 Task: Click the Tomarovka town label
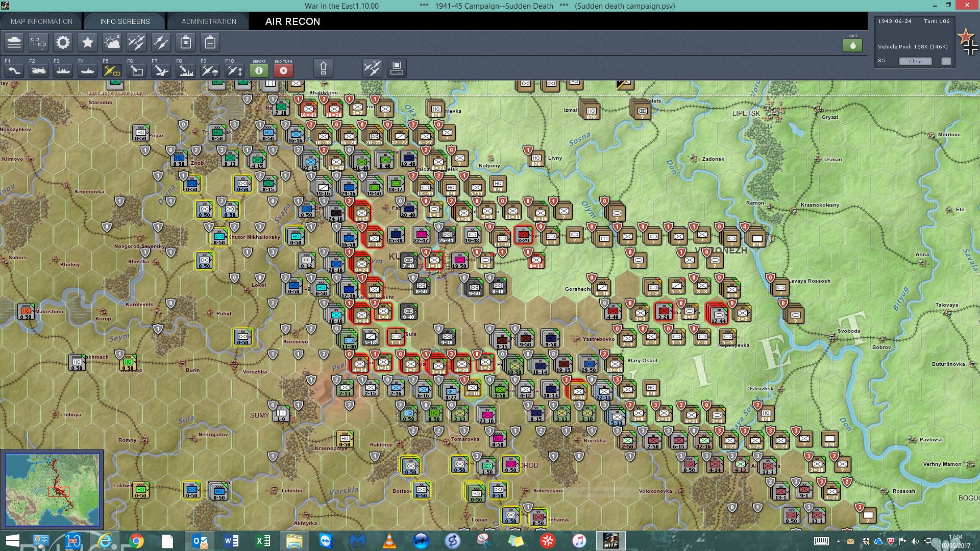[465, 439]
